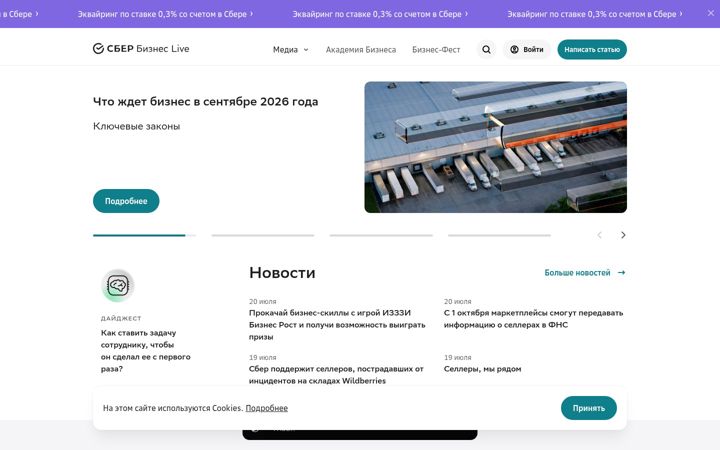Open the warehouse aerial photo
The image size is (720, 450).
click(495, 147)
